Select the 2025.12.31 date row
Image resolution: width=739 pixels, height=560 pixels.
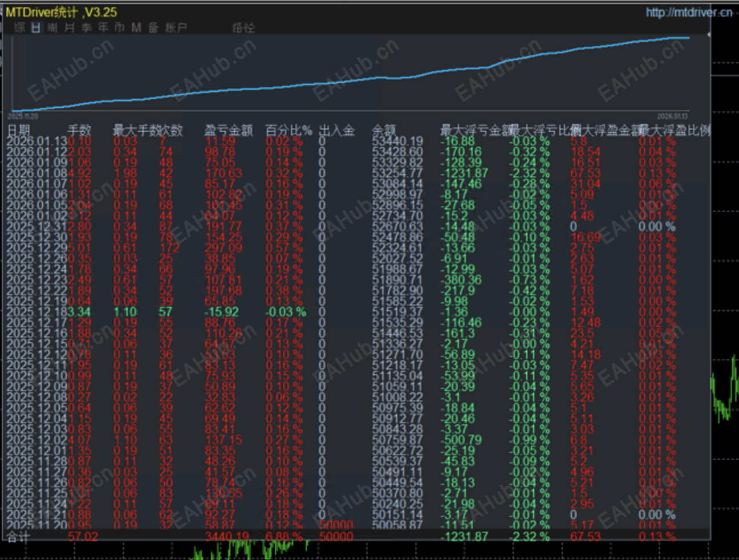(x=358, y=226)
